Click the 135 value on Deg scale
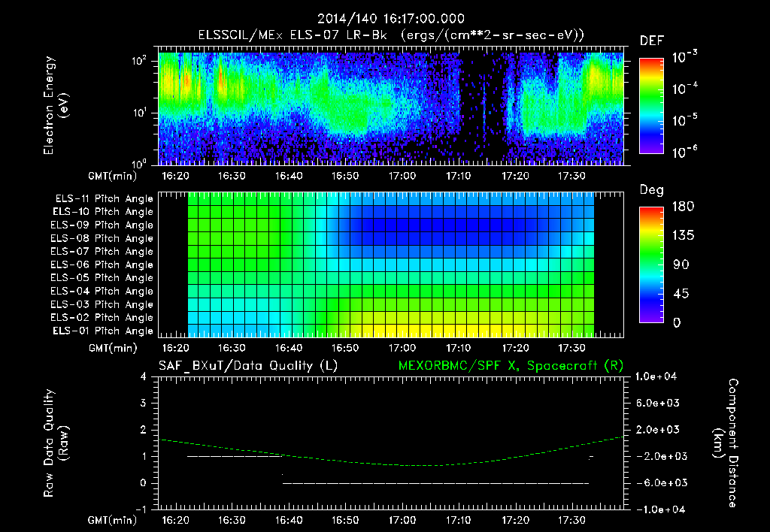The image size is (770, 532). pyautogui.click(x=683, y=236)
